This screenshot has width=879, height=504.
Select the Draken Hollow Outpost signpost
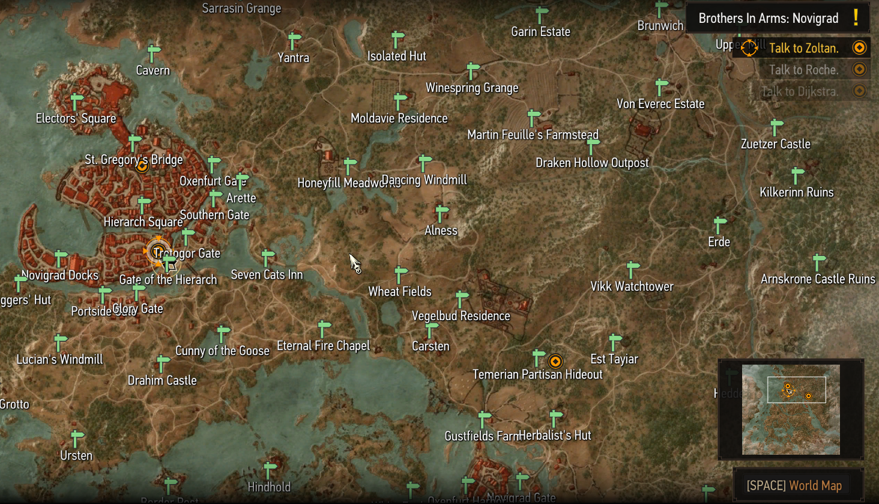point(593,146)
